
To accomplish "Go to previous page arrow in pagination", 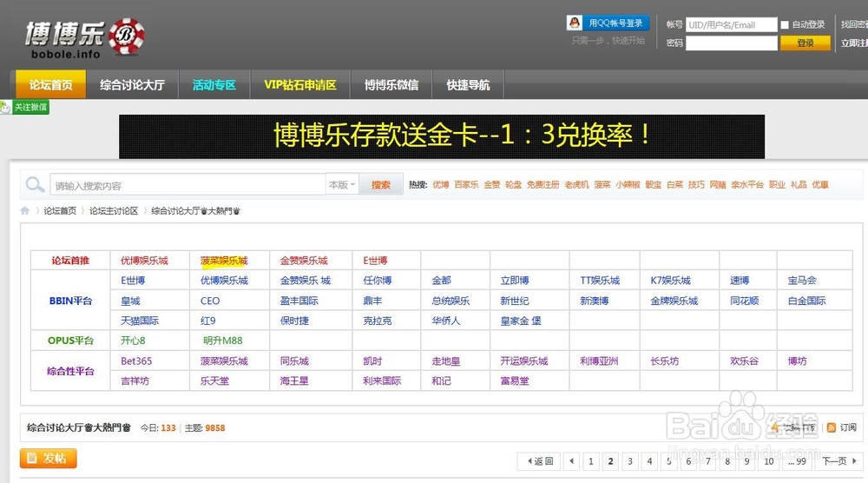I will (x=572, y=460).
